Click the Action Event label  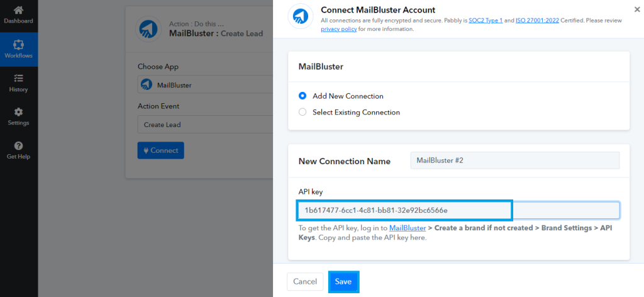(158, 106)
